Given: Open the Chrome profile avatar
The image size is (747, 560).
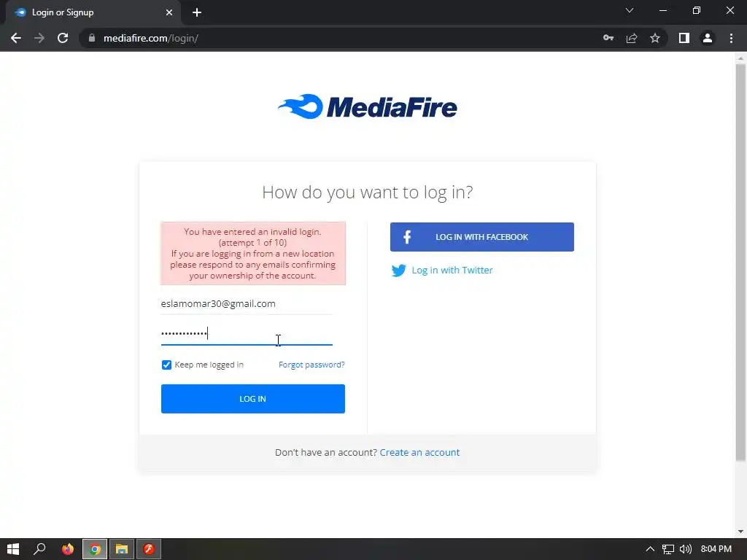Looking at the screenshot, I should click(708, 38).
